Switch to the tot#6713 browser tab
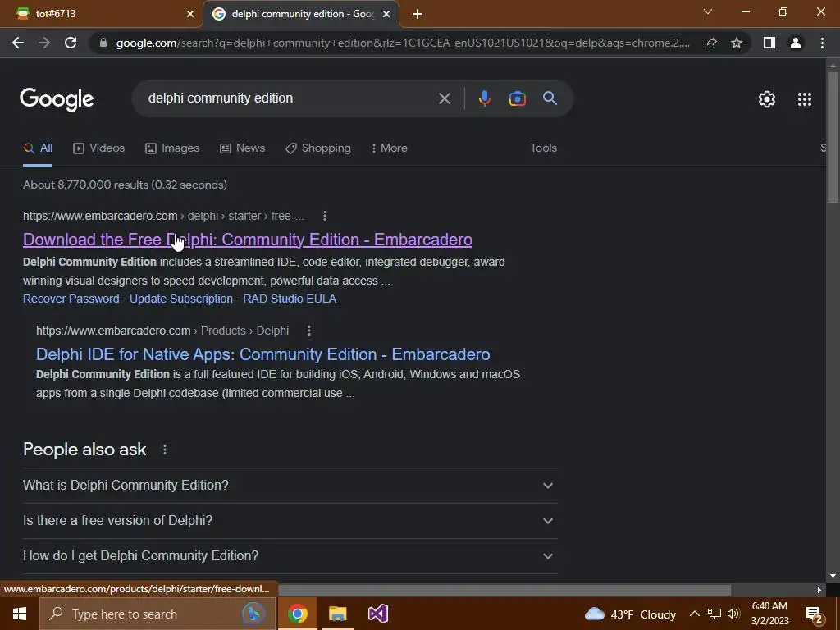 tap(101, 14)
